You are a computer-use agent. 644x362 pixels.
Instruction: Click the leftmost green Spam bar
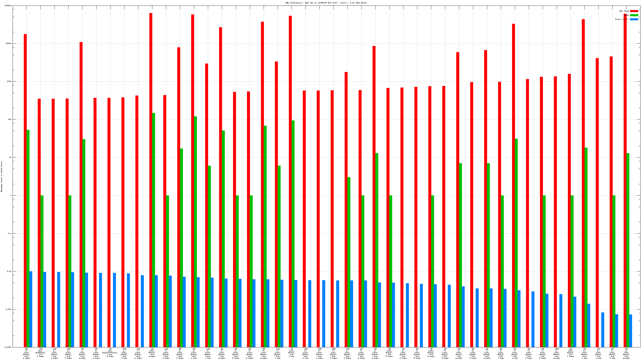click(x=28, y=237)
